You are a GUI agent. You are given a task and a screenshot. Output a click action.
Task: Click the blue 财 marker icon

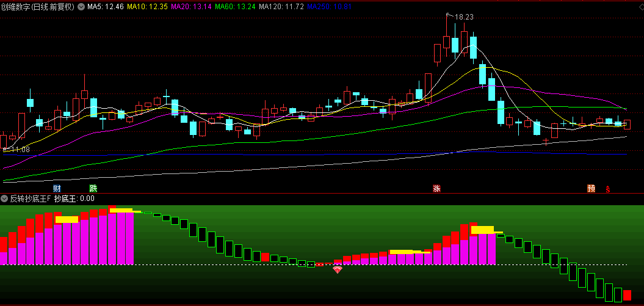coord(57,189)
